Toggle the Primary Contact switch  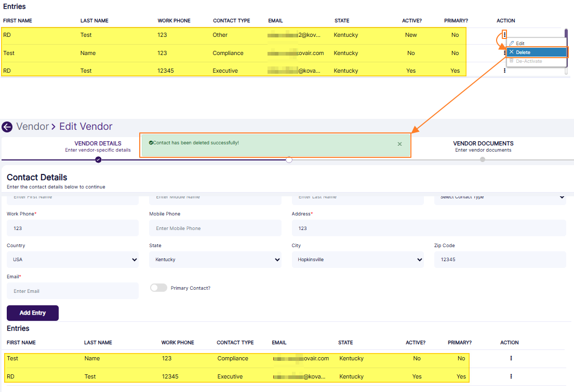coord(158,288)
